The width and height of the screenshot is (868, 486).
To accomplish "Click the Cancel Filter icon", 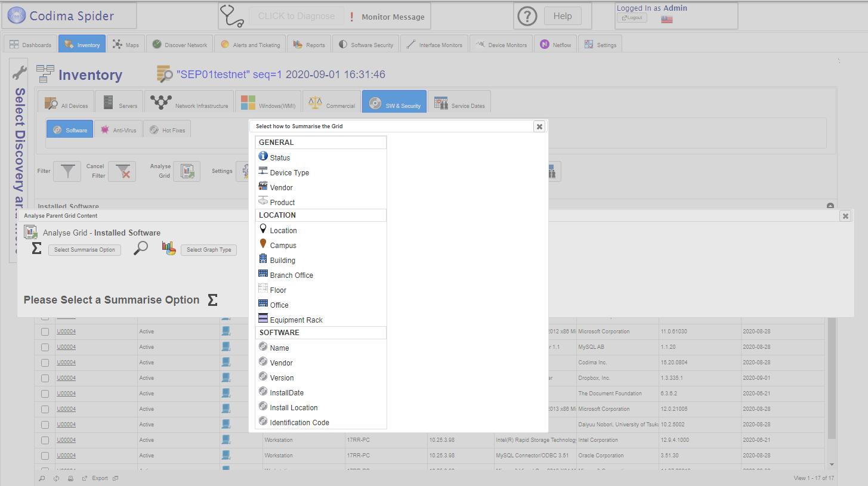I will tap(122, 171).
